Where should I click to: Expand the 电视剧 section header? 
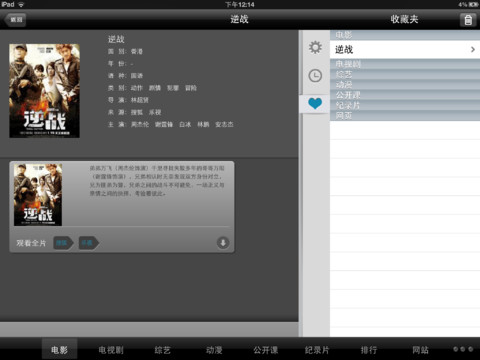coord(405,64)
